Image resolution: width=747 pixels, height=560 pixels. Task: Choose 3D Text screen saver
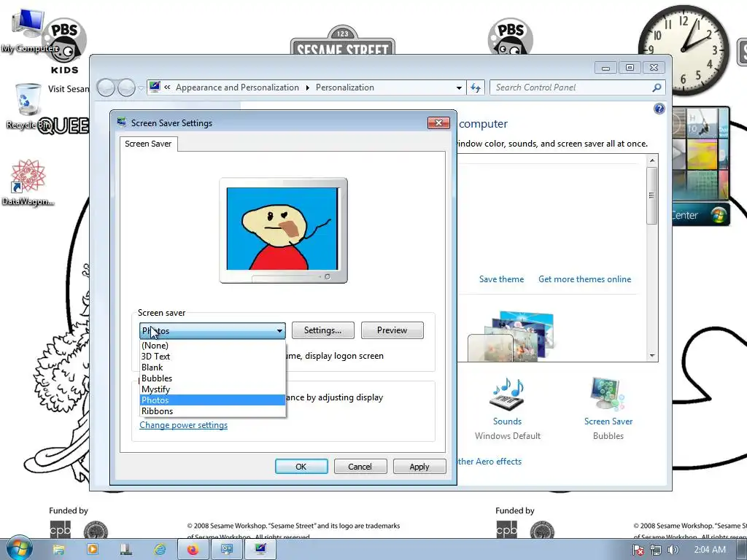click(x=212, y=356)
